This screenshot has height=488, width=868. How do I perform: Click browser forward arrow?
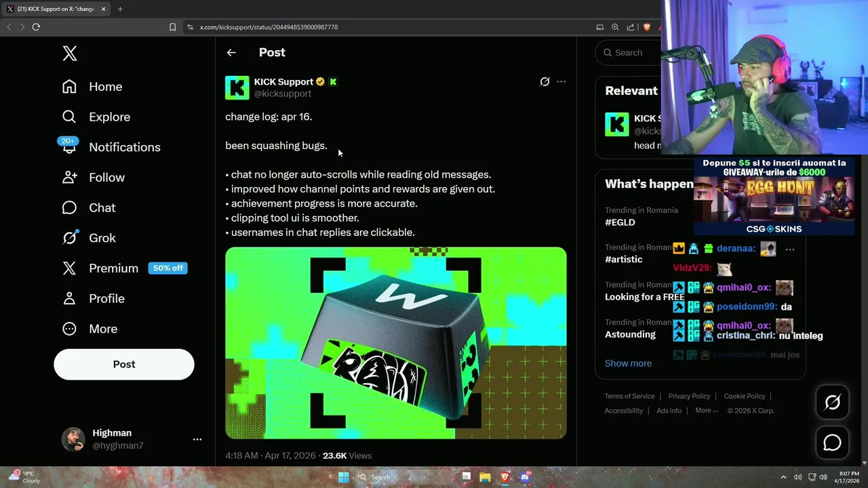click(22, 27)
